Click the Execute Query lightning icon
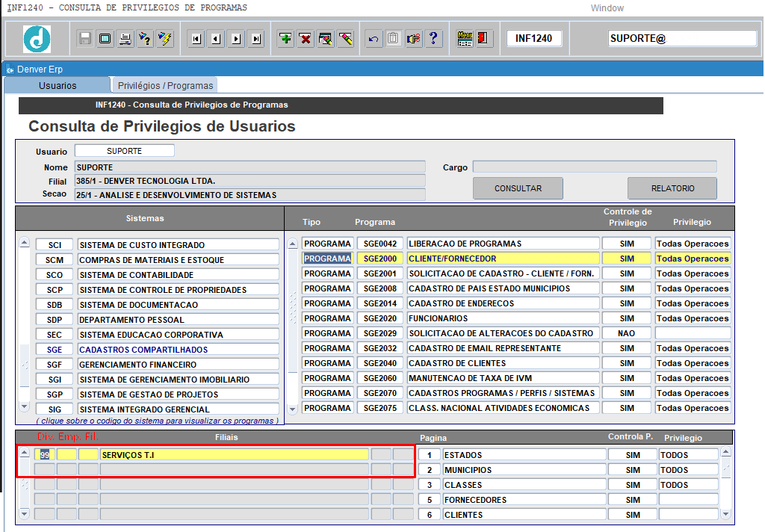The width and height of the screenshot is (765, 532). coord(165,39)
